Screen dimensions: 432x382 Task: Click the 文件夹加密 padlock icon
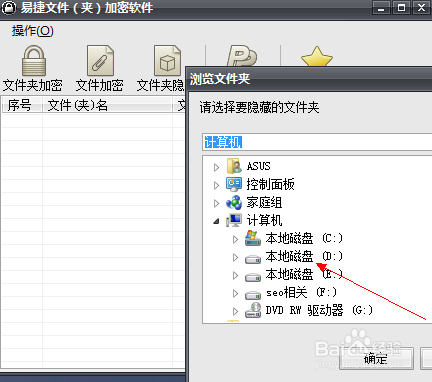[x=34, y=61]
